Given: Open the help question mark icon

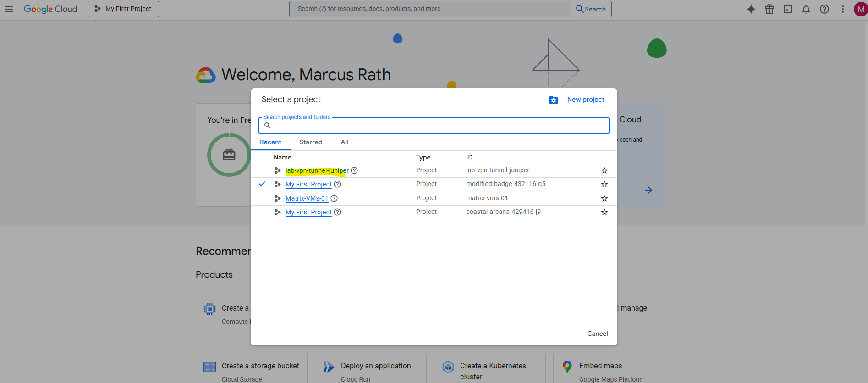Looking at the screenshot, I should (824, 9).
